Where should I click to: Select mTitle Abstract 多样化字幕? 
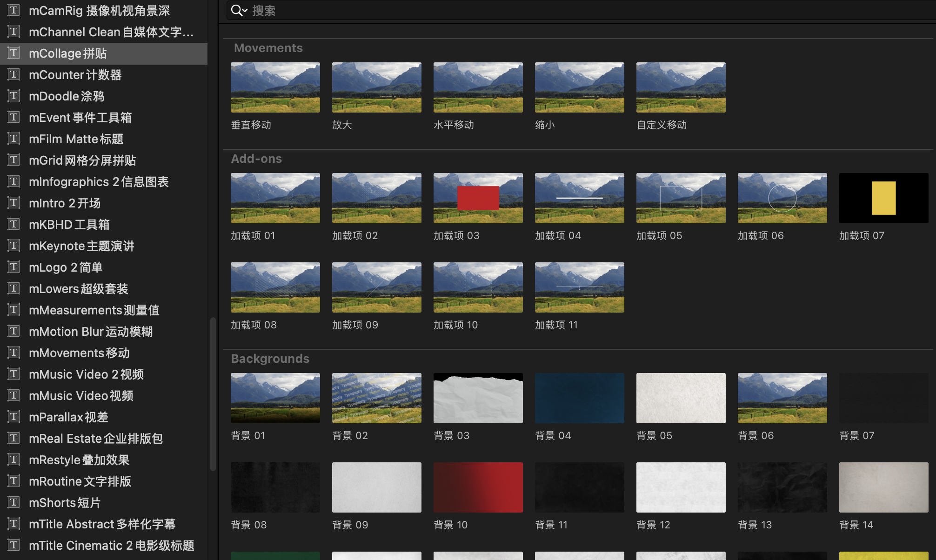coord(104,524)
